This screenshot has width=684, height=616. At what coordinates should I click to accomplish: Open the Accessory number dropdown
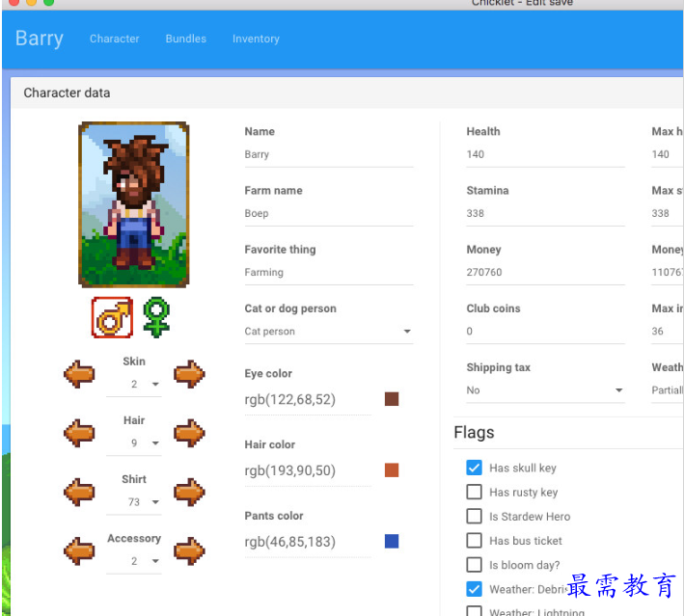click(x=134, y=561)
